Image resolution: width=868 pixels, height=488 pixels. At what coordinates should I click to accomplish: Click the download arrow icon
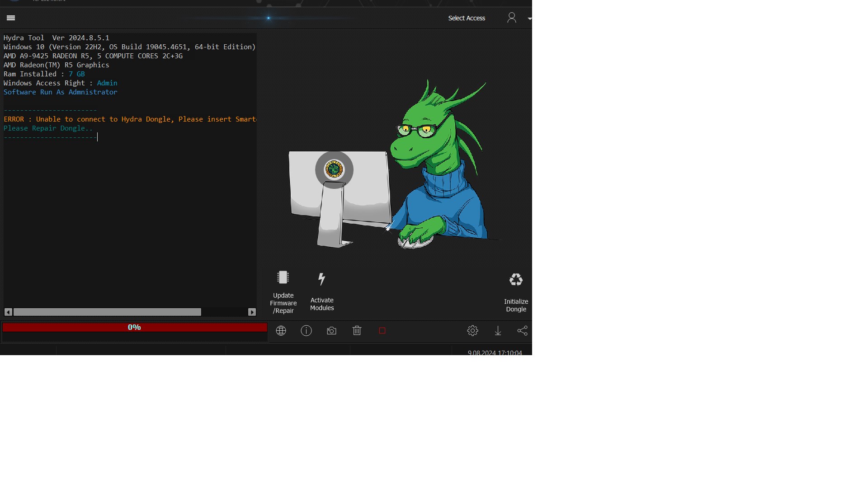(x=498, y=331)
